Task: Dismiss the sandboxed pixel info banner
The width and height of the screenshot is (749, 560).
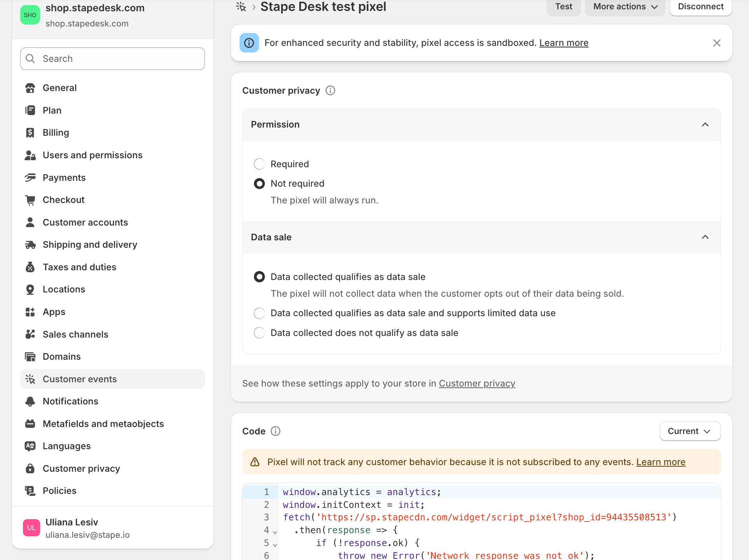Action: 717,43
